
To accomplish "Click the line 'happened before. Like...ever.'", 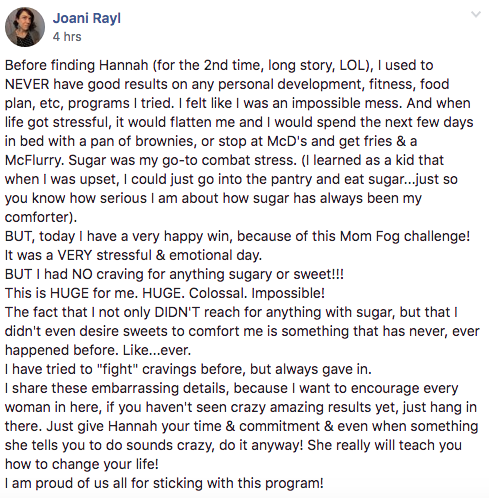I will (x=98, y=350).
